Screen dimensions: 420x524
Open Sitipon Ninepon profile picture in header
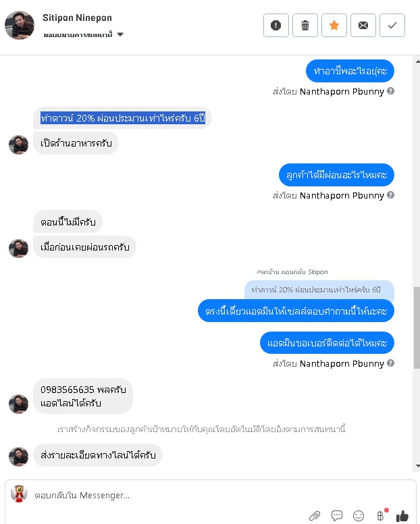(20, 26)
